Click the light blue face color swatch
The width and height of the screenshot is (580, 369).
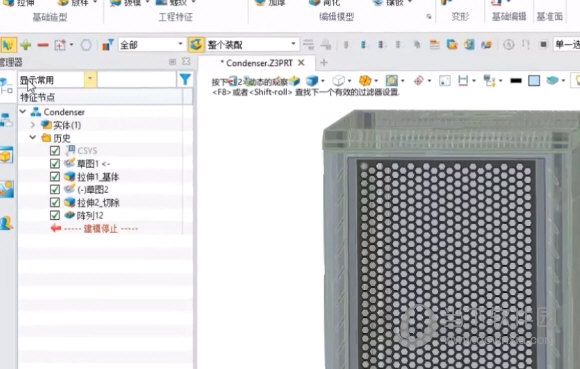point(534,80)
